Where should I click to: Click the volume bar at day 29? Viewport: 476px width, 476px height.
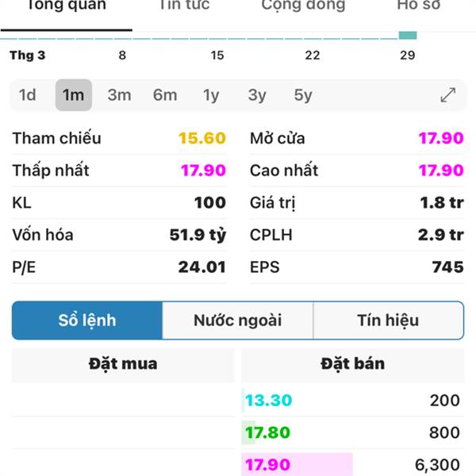(408, 36)
